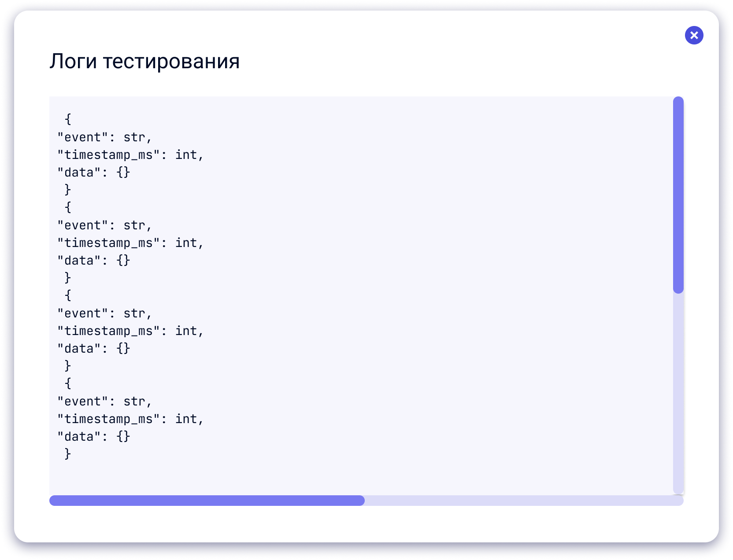Click the first opening brace in the log
The height and width of the screenshot is (560, 733).
[x=68, y=119]
